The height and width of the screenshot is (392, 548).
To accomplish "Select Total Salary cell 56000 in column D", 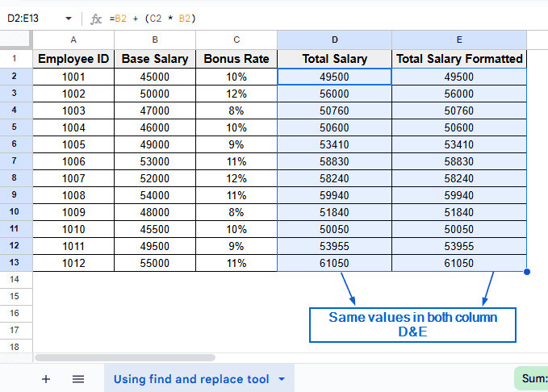I will (x=335, y=94).
